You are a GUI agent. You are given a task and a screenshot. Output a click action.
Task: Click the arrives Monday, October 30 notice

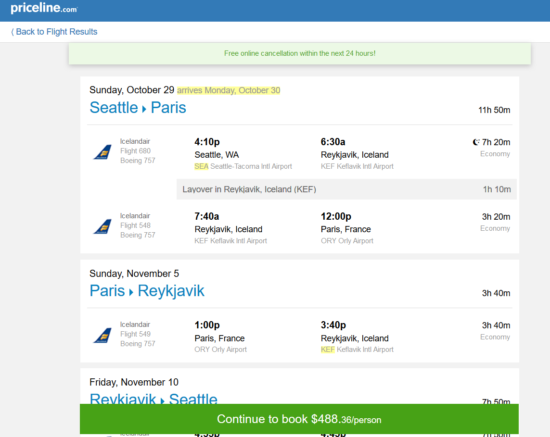point(228,90)
